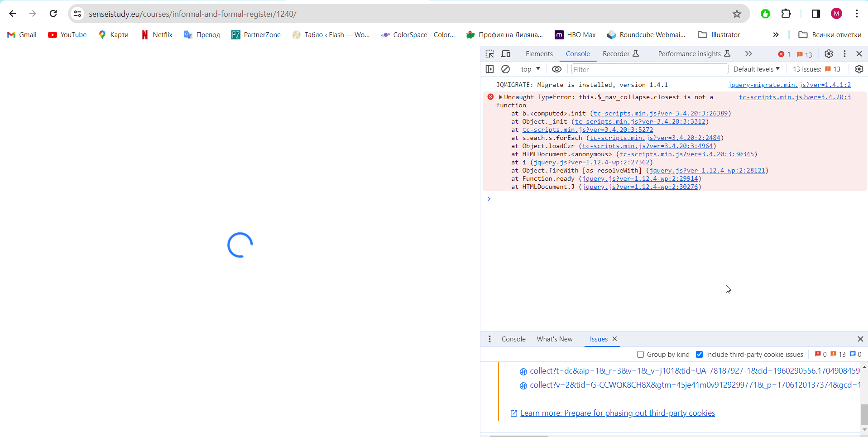This screenshot has width=868, height=437.
Task: Open the Gmail bookmark
Action: (x=22, y=35)
